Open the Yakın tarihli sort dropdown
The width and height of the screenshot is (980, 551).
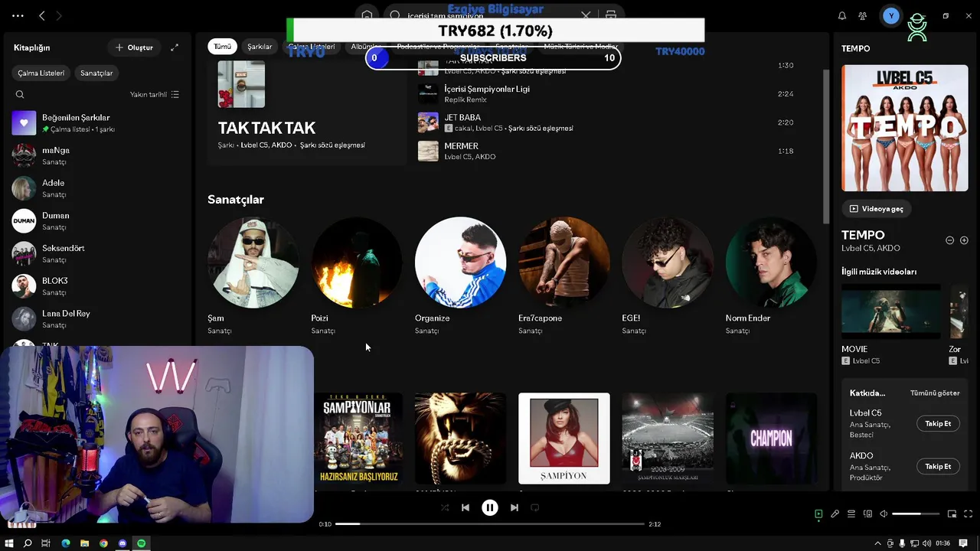tap(155, 95)
